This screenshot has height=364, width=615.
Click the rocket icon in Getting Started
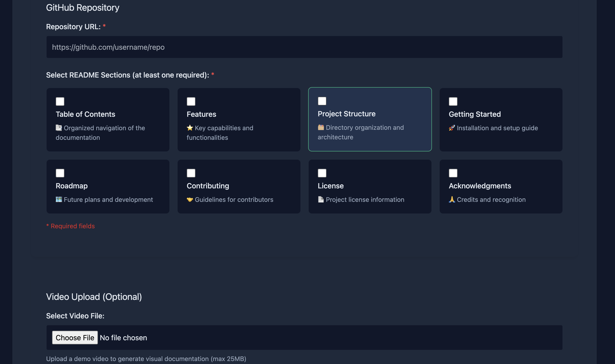(452, 128)
